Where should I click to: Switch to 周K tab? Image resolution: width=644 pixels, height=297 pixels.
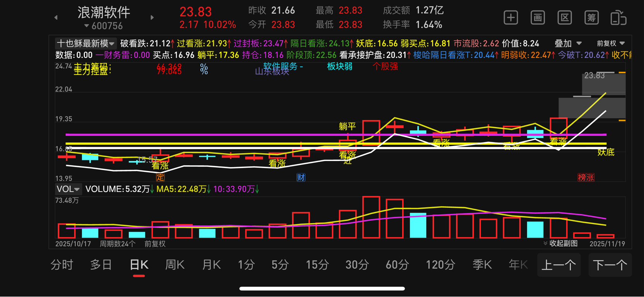click(175, 265)
